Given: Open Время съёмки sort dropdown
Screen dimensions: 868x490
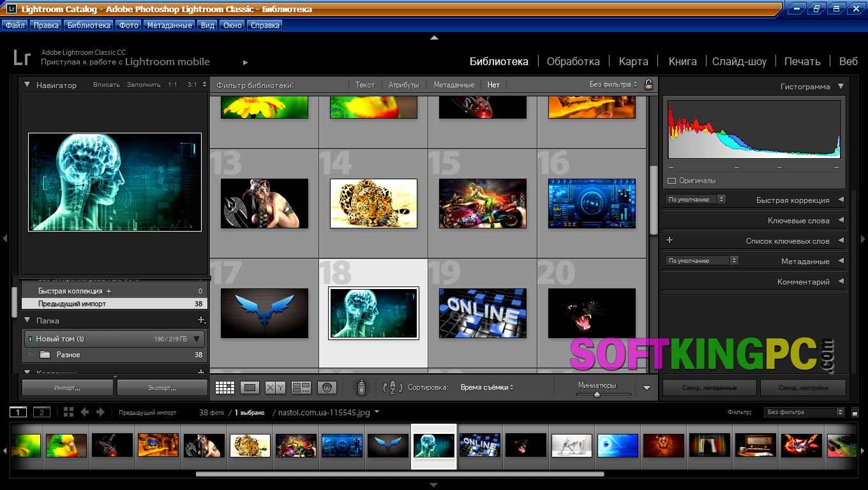Looking at the screenshot, I should [487, 387].
